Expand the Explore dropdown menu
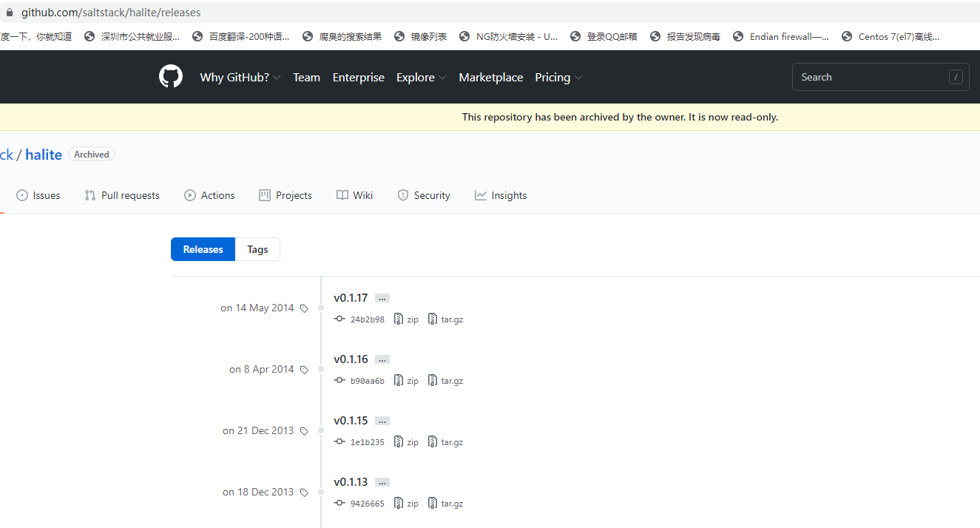980x528 pixels. point(422,77)
